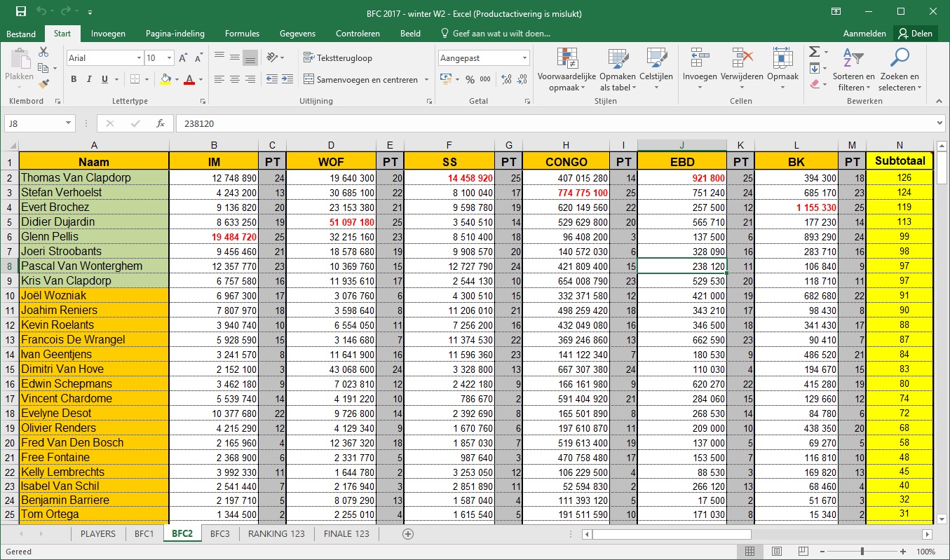950x560 pixels.
Task: Click the percent style icon
Action: tap(470, 80)
